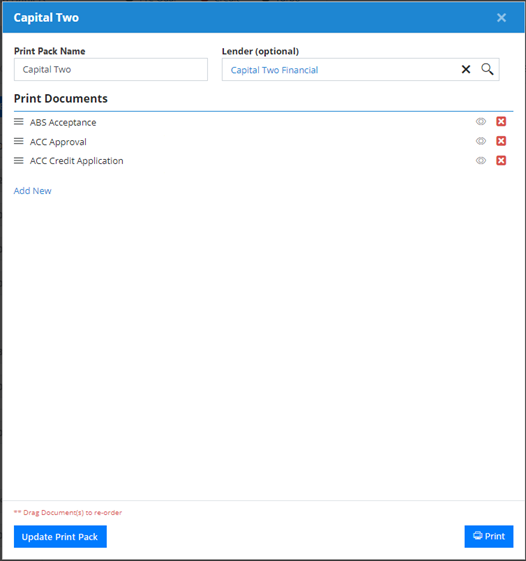Clear the Capital Two Financial lender
This screenshot has width=526, height=561.
pyautogui.click(x=466, y=69)
